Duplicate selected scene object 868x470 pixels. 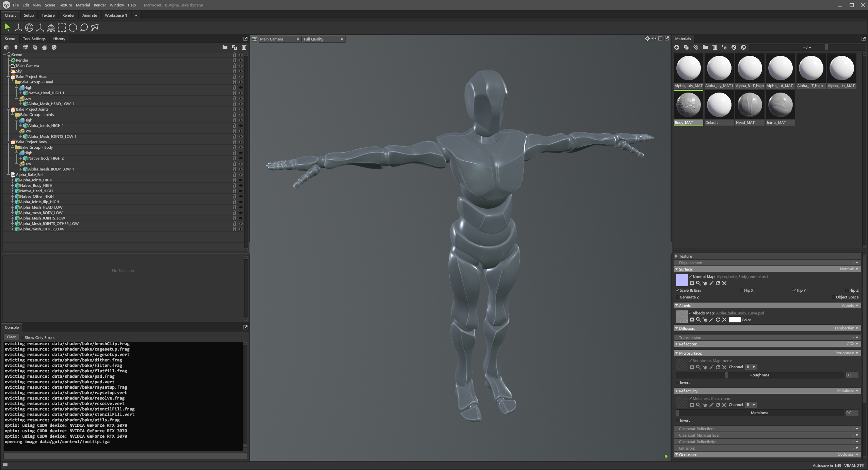tap(234, 47)
